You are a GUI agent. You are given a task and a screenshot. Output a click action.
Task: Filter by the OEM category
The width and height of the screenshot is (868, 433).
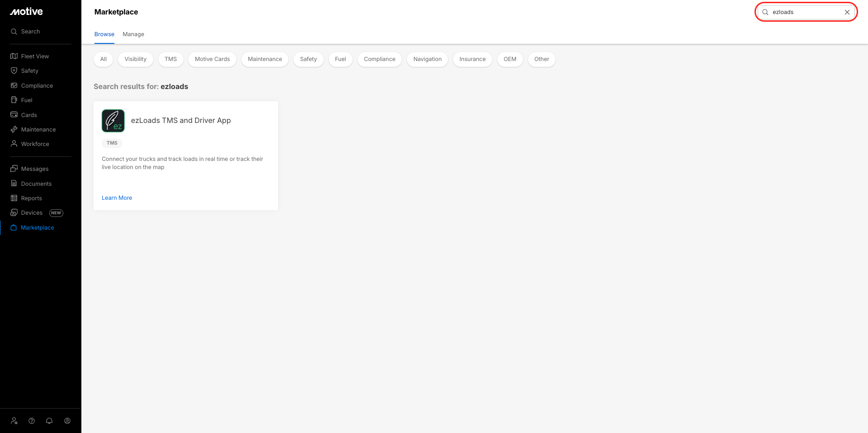[510, 59]
